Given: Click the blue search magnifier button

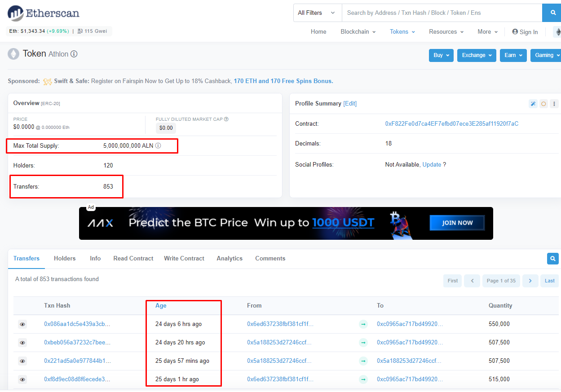Looking at the screenshot, I should [552, 13].
